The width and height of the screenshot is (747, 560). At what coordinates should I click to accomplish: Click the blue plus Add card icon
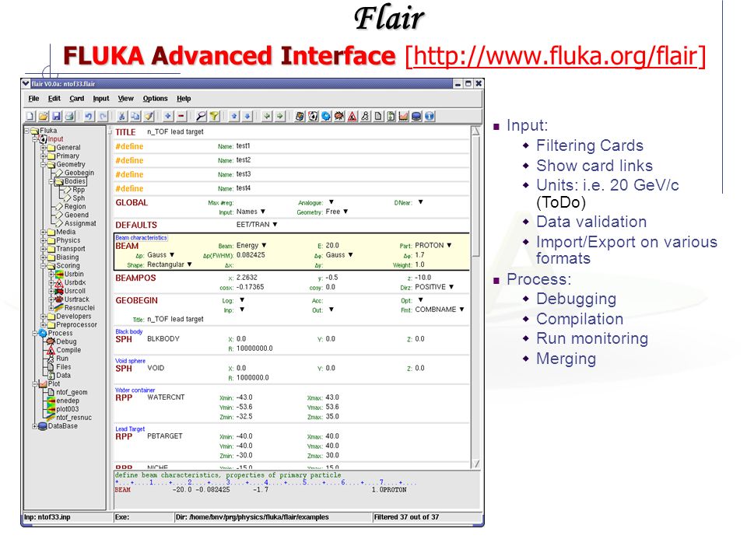168,116
